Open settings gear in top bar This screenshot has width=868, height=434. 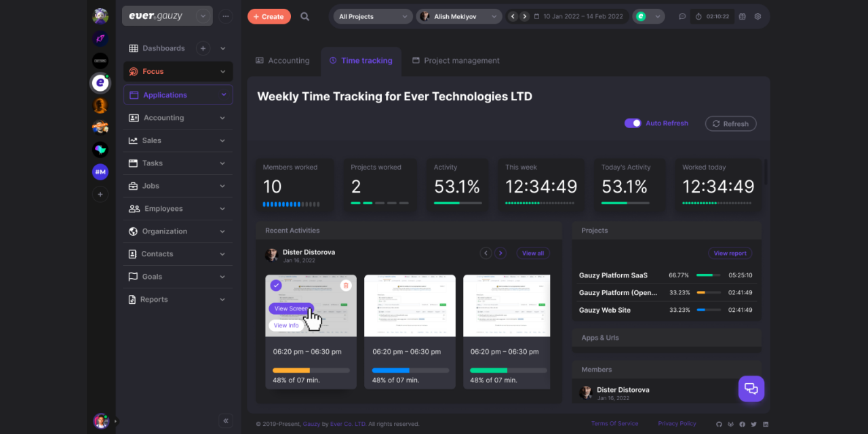pyautogui.click(x=757, y=16)
